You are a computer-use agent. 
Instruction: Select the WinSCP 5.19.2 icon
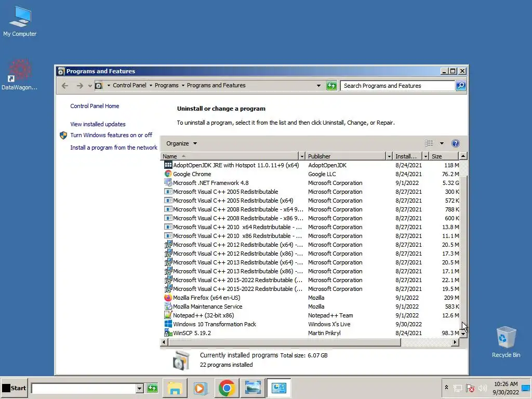click(168, 333)
